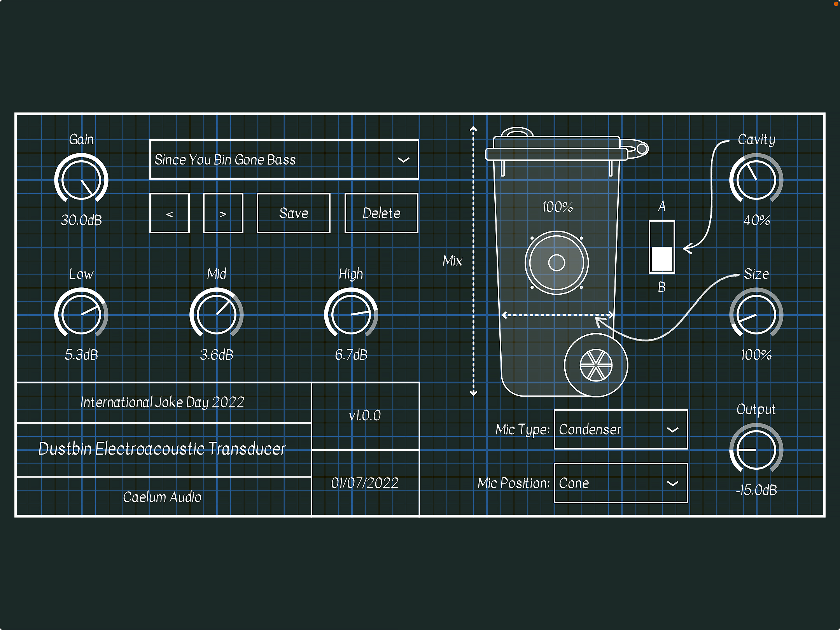Image resolution: width=840 pixels, height=630 pixels.
Task: Open the Mic Position Cone dropdown
Action: [x=621, y=483]
